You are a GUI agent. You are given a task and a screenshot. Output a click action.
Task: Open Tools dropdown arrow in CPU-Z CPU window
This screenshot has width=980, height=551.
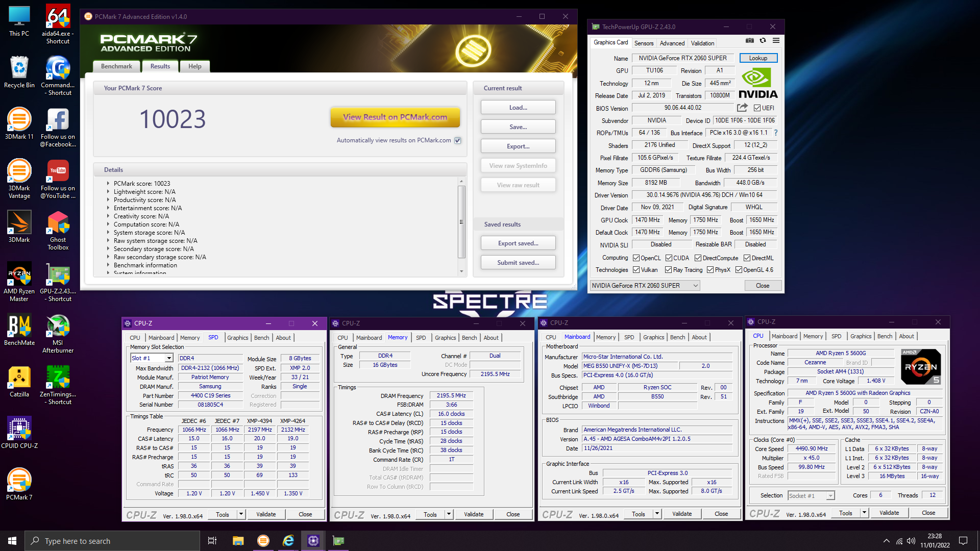click(865, 513)
